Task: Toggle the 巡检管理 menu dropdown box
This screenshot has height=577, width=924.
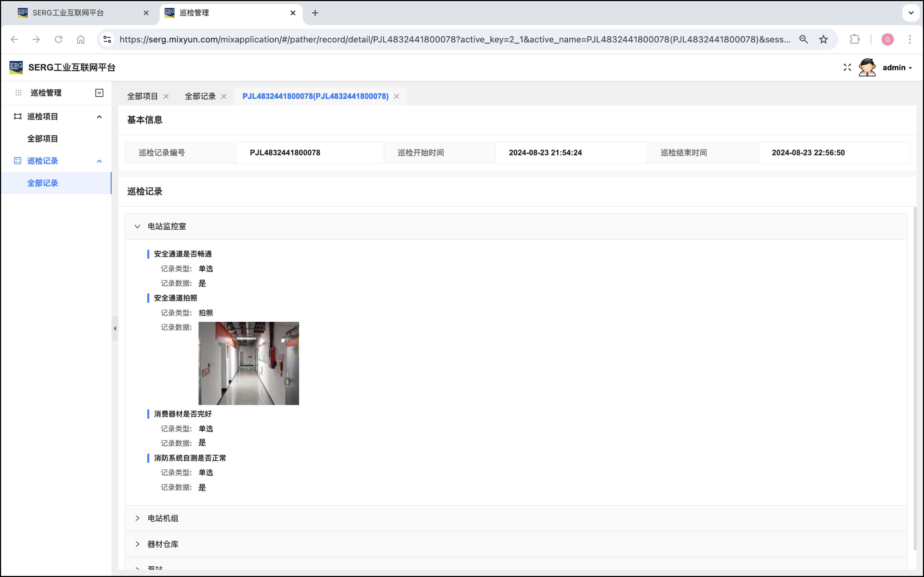Action: point(99,93)
